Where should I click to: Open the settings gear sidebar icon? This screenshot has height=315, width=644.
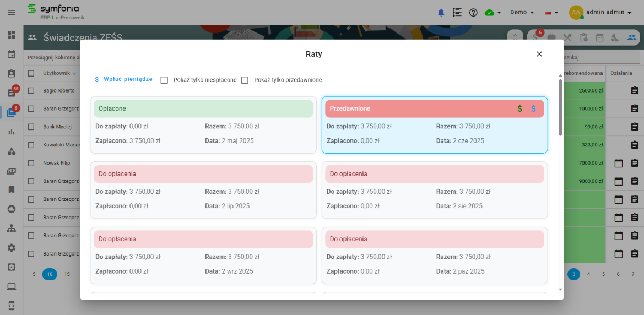(x=12, y=248)
